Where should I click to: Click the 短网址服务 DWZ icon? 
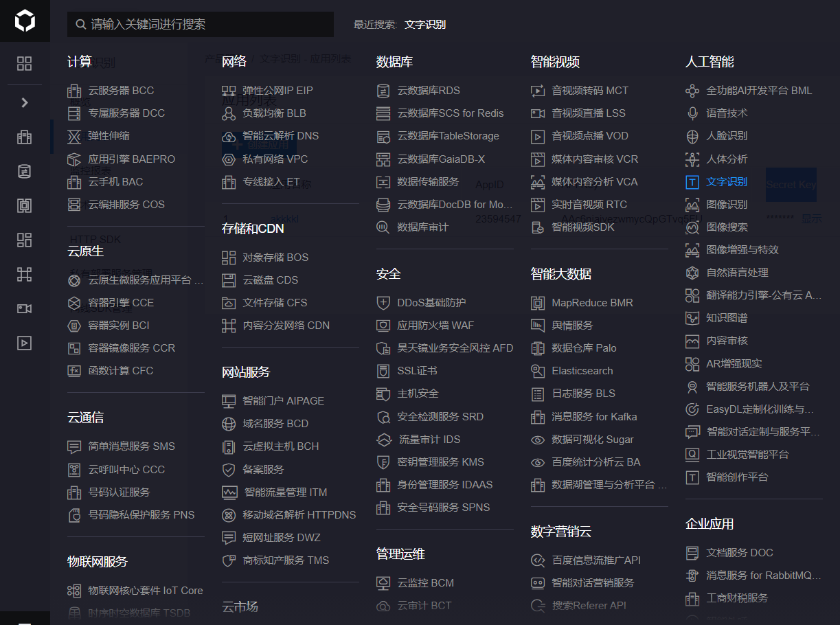click(229, 538)
